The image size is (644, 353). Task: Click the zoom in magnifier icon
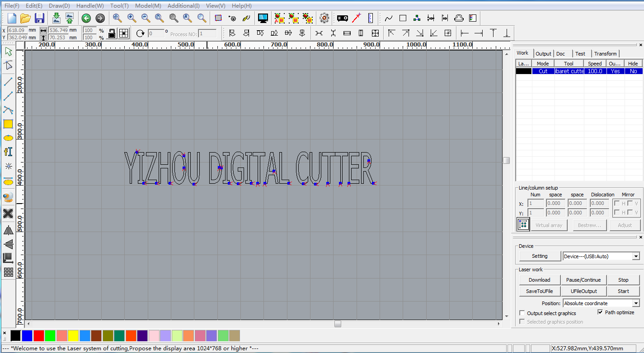pos(132,18)
